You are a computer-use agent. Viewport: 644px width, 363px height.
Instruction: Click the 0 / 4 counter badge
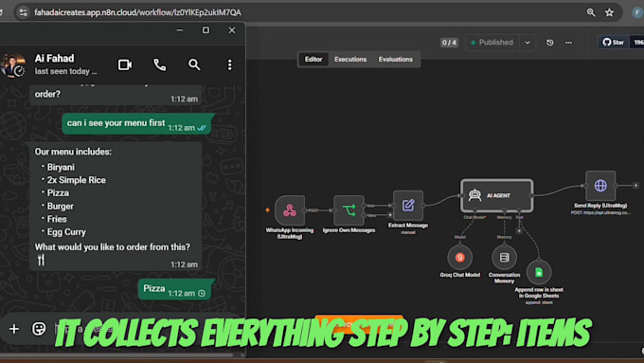pyautogui.click(x=449, y=43)
